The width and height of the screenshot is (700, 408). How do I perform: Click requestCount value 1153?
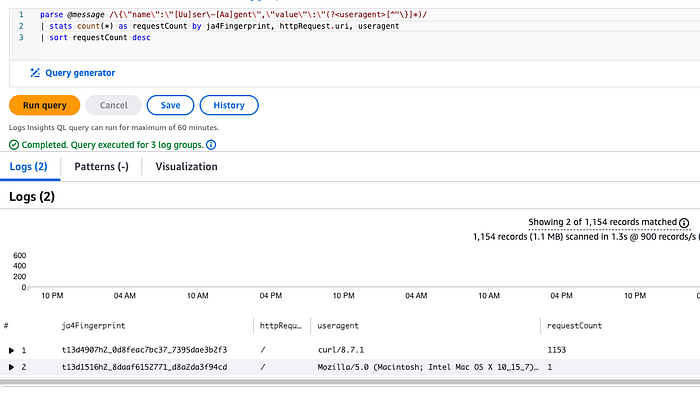(557, 350)
